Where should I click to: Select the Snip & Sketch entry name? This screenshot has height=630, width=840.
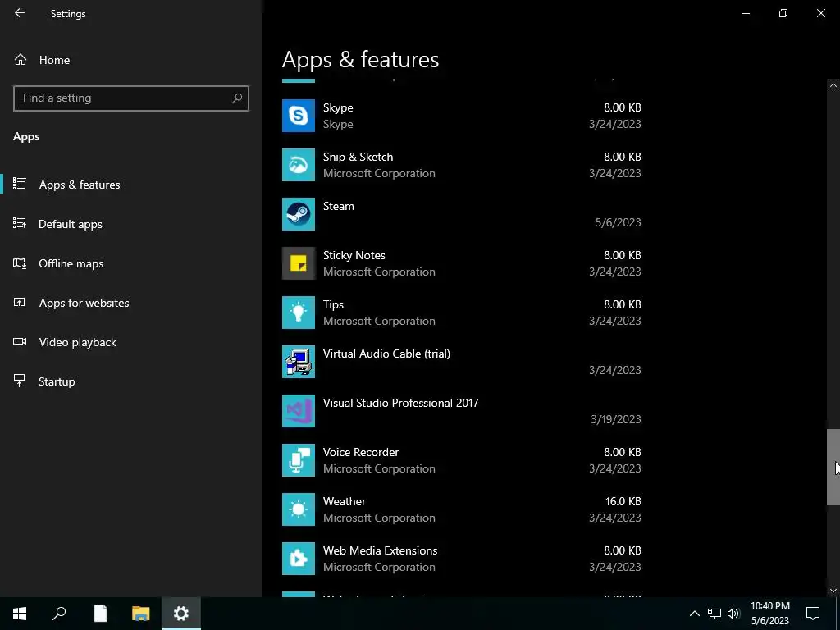tap(358, 157)
